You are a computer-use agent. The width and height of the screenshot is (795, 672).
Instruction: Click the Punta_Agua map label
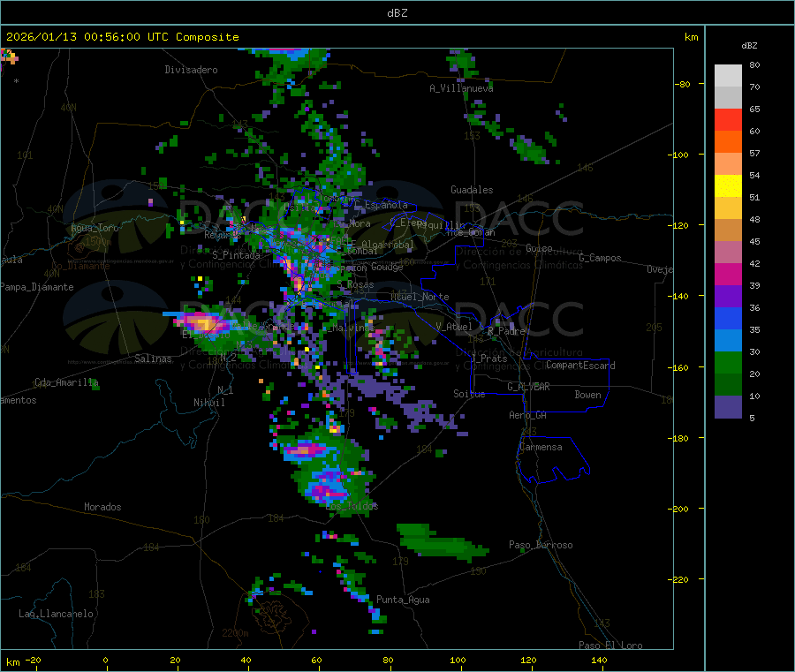tap(403, 600)
